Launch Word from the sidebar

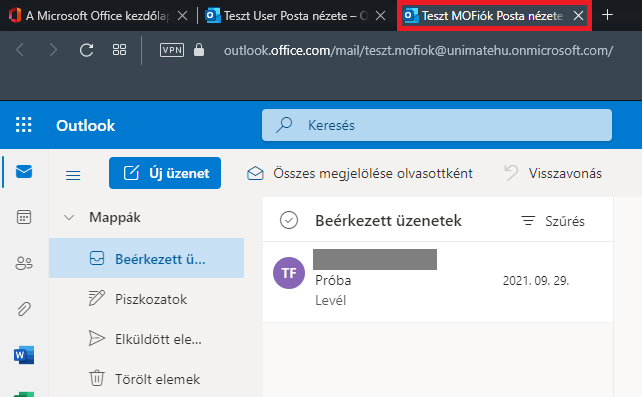pyautogui.click(x=24, y=355)
